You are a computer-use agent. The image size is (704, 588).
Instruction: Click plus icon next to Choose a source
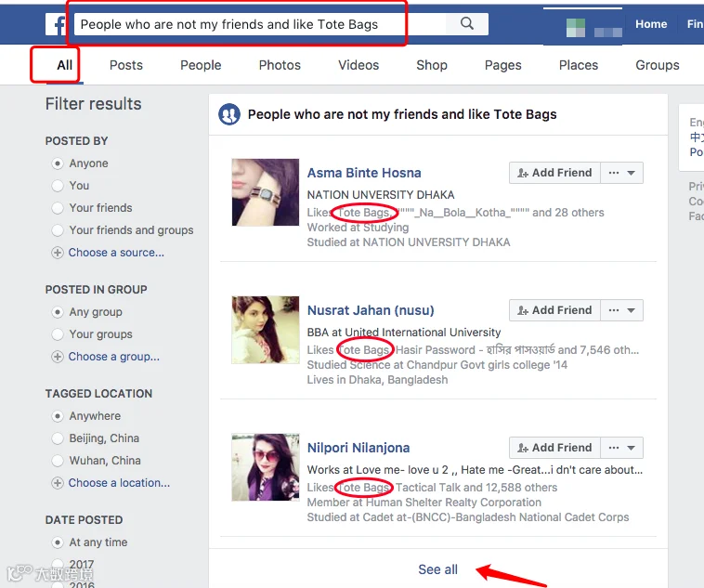click(x=57, y=253)
